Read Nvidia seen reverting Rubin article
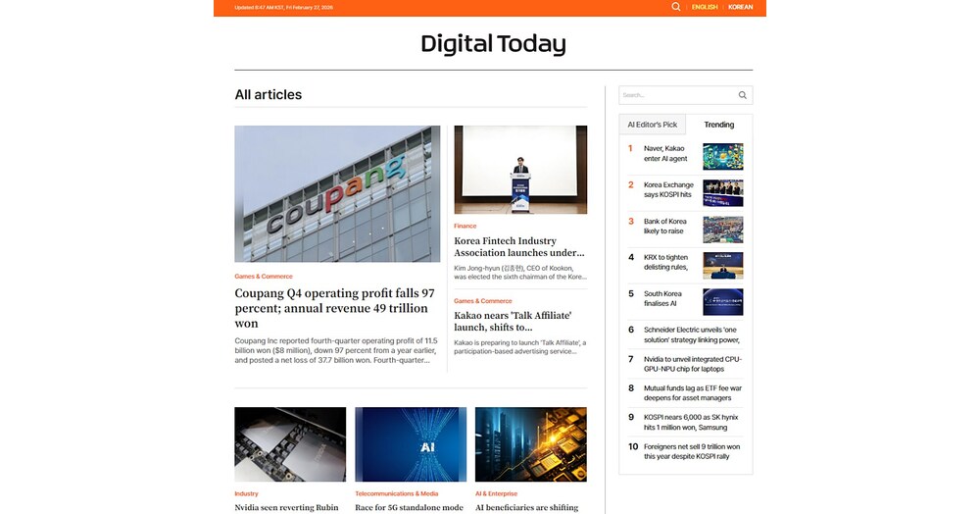This screenshot has width=980, height=514. click(286, 508)
